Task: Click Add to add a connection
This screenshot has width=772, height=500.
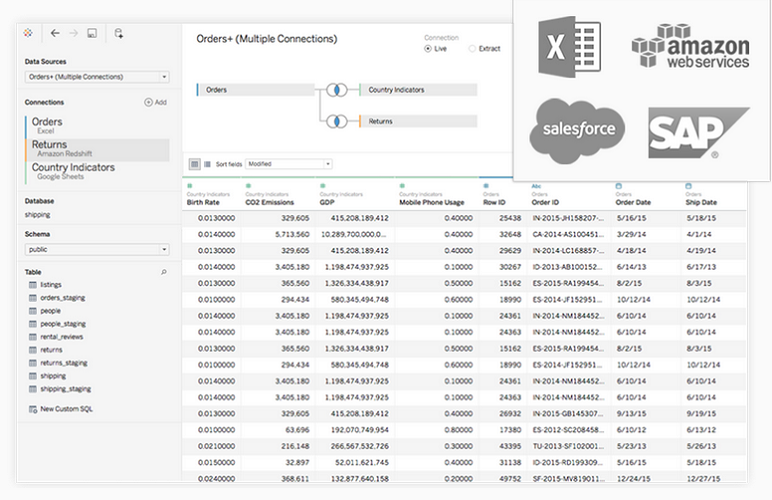Action: click(155, 102)
